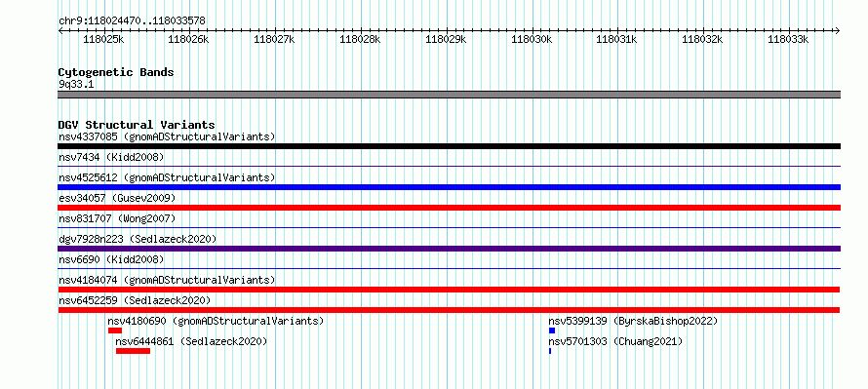Viewport: 868px width, 389px height.
Task: Open nsv6444861 (Sedlazeck2020) variant label
Action: (191, 341)
